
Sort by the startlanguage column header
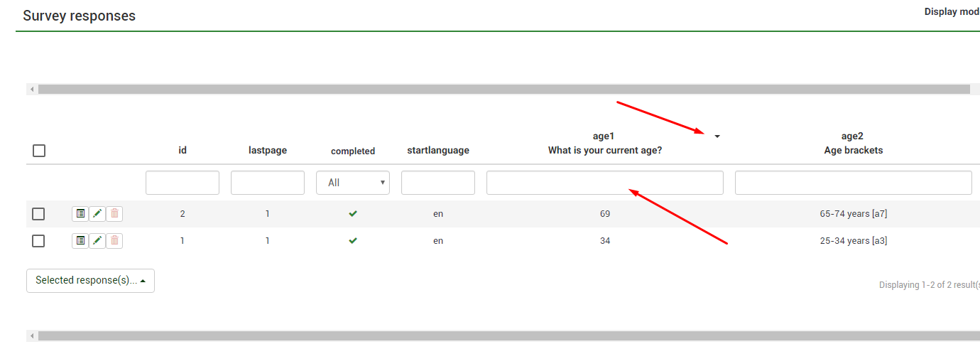[438, 150]
